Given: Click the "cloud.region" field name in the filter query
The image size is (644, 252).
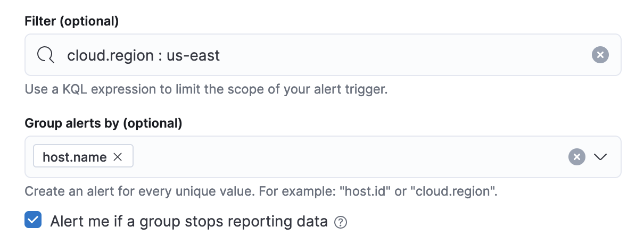Looking at the screenshot, I should (110, 55).
